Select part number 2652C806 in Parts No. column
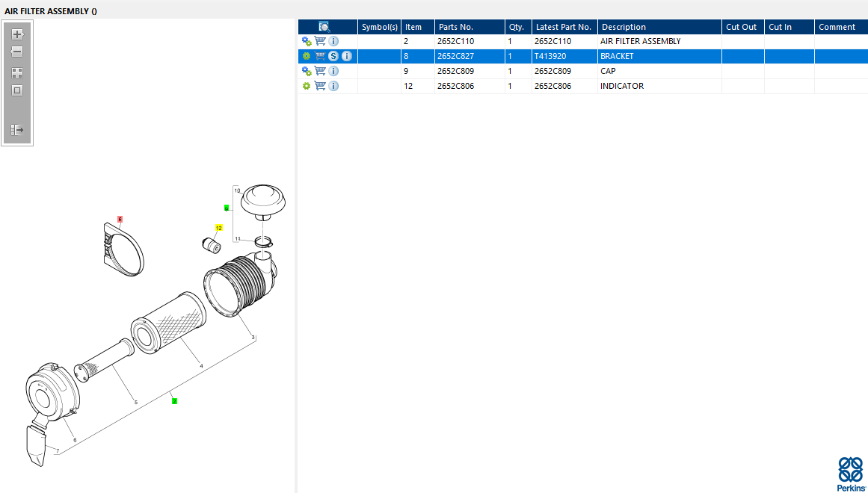 click(x=455, y=86)
